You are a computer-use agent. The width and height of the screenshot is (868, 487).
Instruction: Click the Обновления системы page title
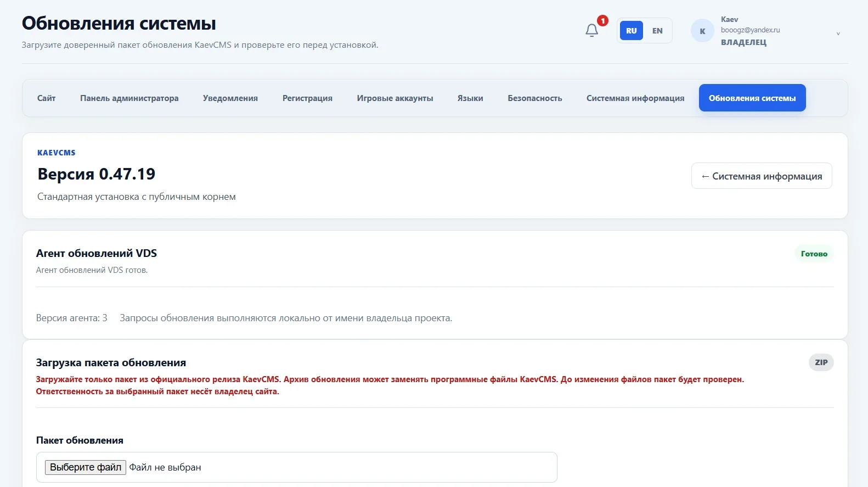pos(119,23)
